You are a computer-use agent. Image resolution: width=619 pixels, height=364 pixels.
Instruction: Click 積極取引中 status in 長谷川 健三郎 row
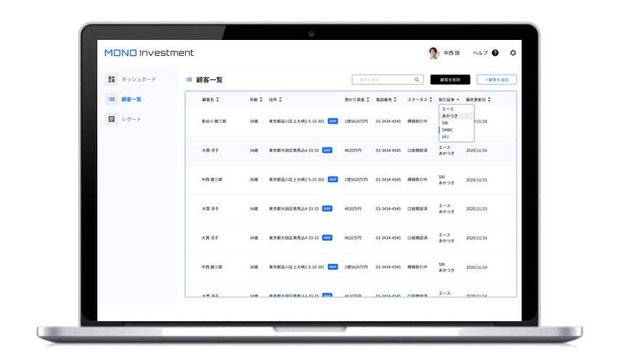[x=417, y=121]
